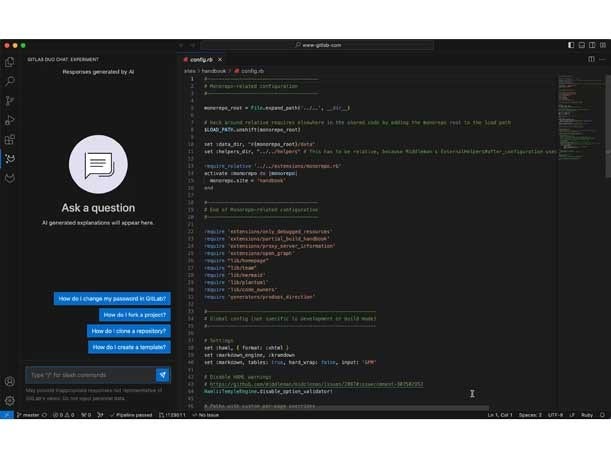Open the Search view in activity bar
The width and height of the screenshot is (611, 458).
coord(10,81)
